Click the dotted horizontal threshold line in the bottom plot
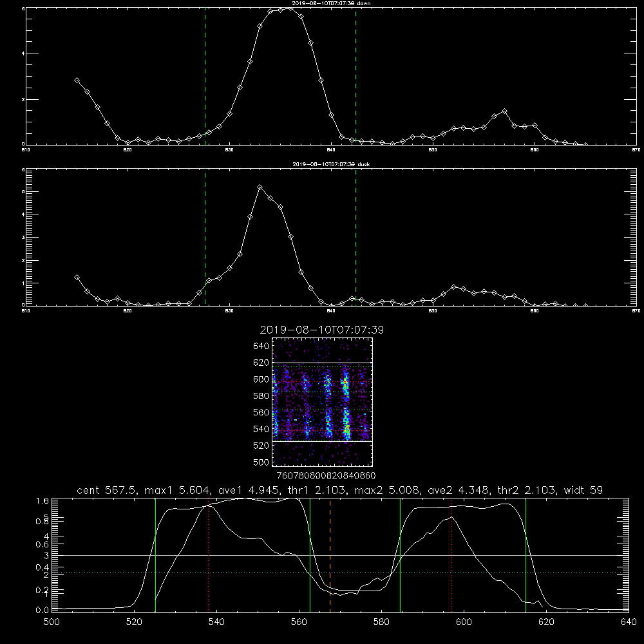This screenshot has height=644, width=644. click(340, 573)
